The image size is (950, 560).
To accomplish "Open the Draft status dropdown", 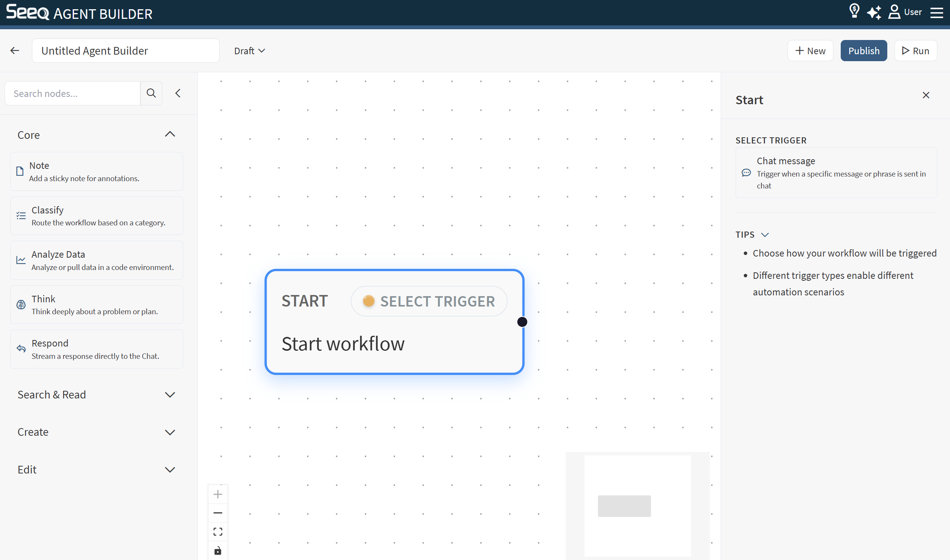I will (249, 51).
